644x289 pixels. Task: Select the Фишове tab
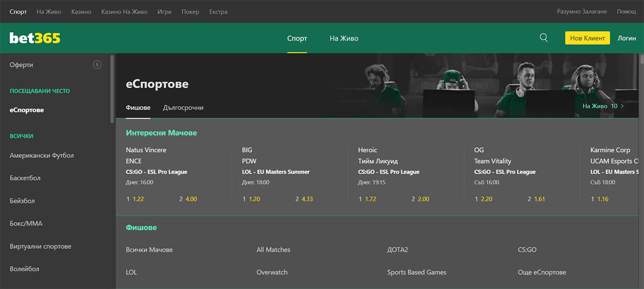(138, 108)
